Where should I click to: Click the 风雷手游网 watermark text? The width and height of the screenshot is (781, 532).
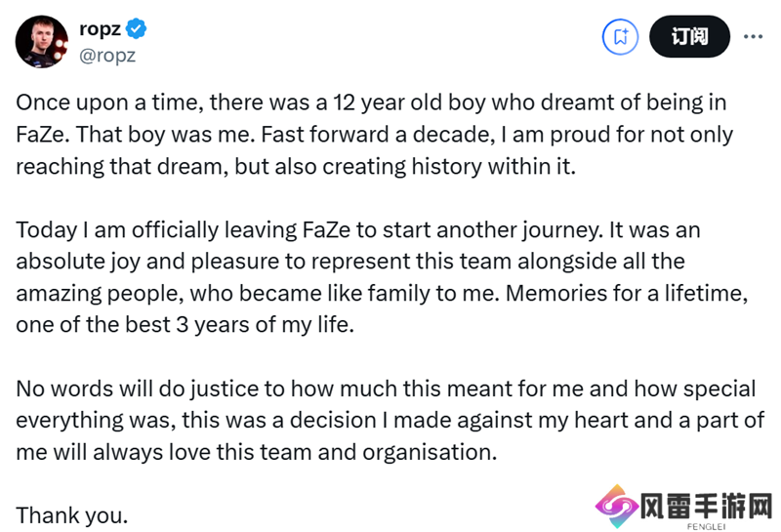pos(706,506)
